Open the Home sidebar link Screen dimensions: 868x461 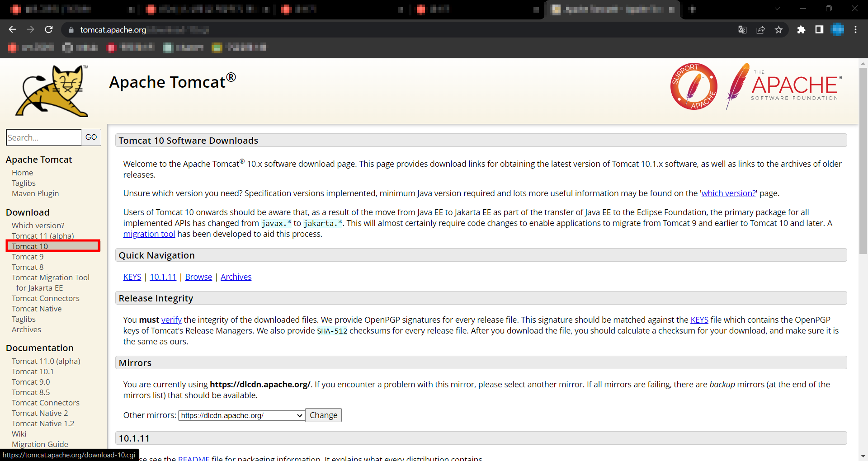[22, 173]
